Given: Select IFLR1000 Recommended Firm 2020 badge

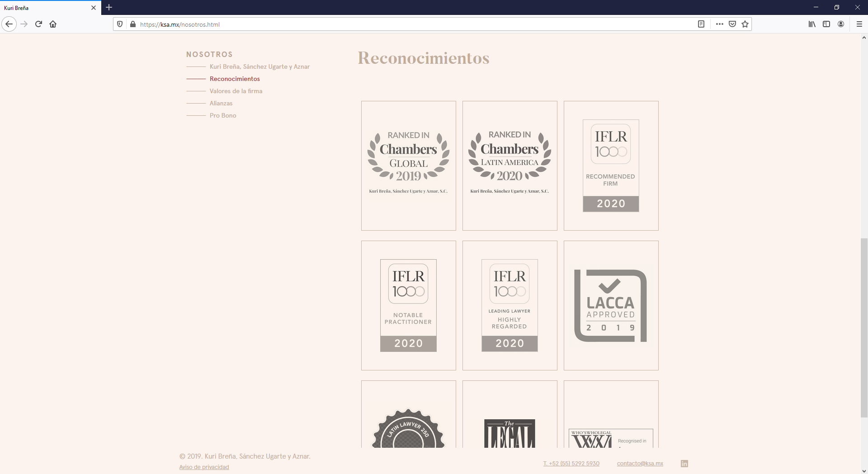Looking at the screenshot, I should point(611,166).
